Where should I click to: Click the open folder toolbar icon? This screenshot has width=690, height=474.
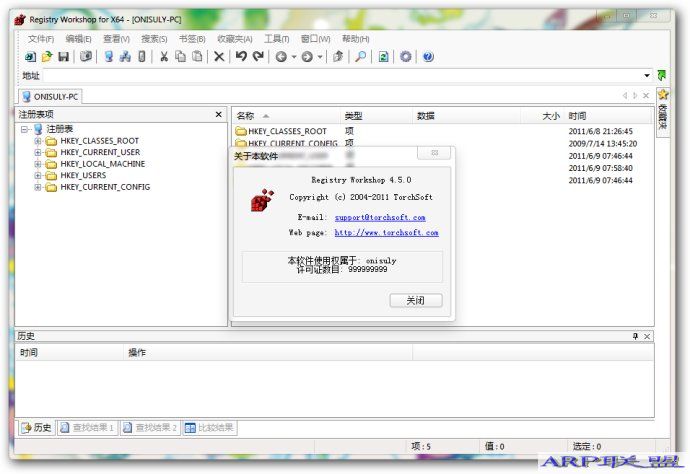(x=47, y=56)
